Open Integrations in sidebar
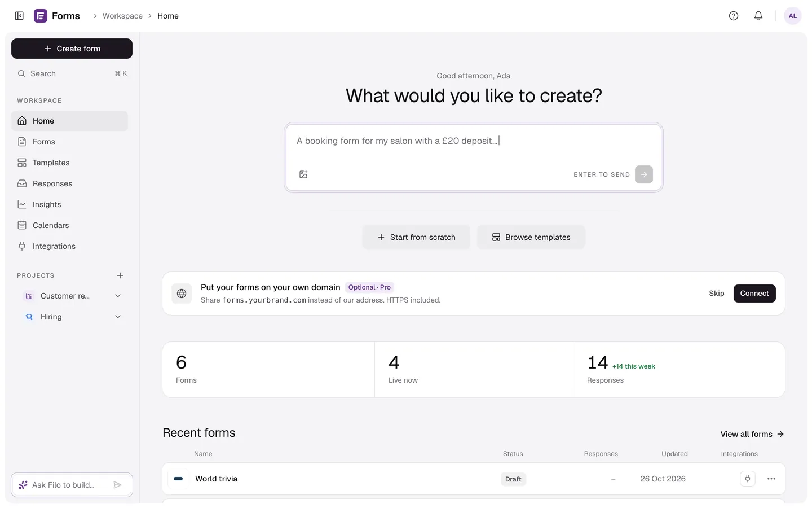 pos(69,246)
